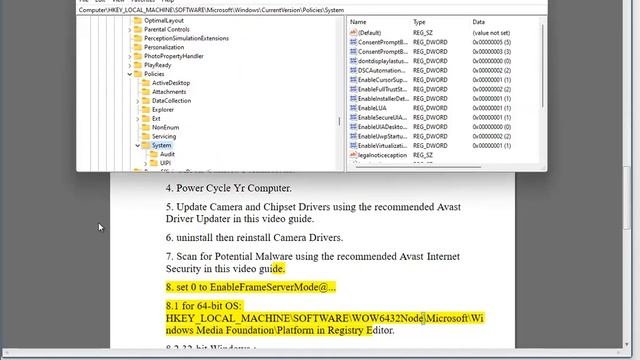Click the EnableFullTrustSt DWORD icon

tap(353, 89)
